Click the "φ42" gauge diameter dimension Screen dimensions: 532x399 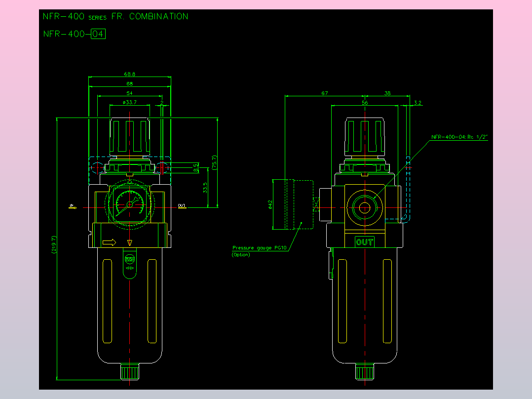[270, 205]
